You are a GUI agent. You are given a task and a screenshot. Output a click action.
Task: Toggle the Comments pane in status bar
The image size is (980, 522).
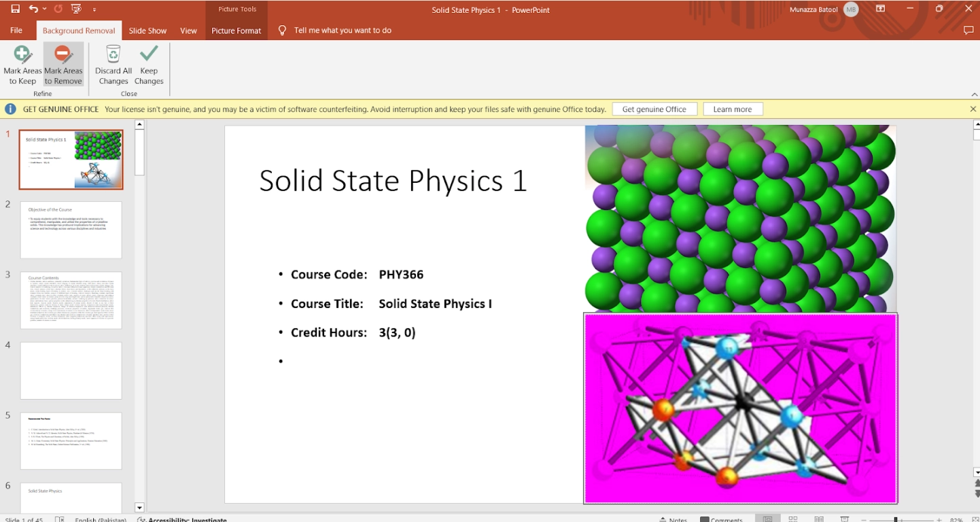click(x=722, y=519)
